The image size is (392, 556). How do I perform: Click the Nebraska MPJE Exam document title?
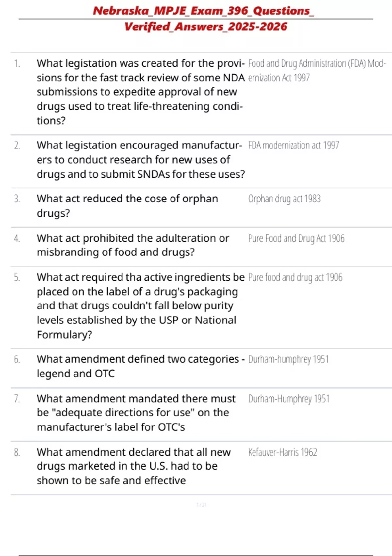203,11
